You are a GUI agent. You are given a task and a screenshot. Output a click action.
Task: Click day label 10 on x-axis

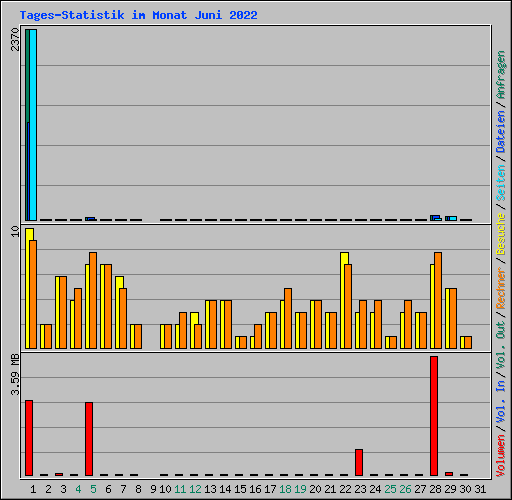click(x=165, y=489)
